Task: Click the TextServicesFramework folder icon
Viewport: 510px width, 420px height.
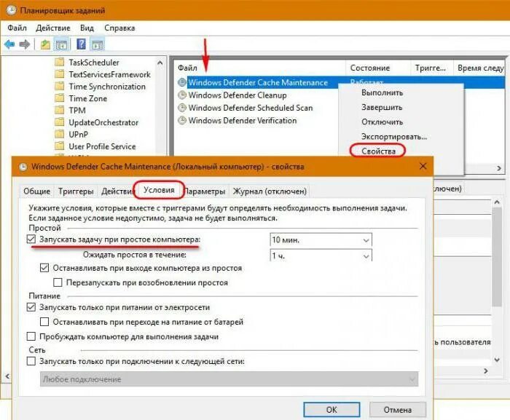Action: pos(59,74)
